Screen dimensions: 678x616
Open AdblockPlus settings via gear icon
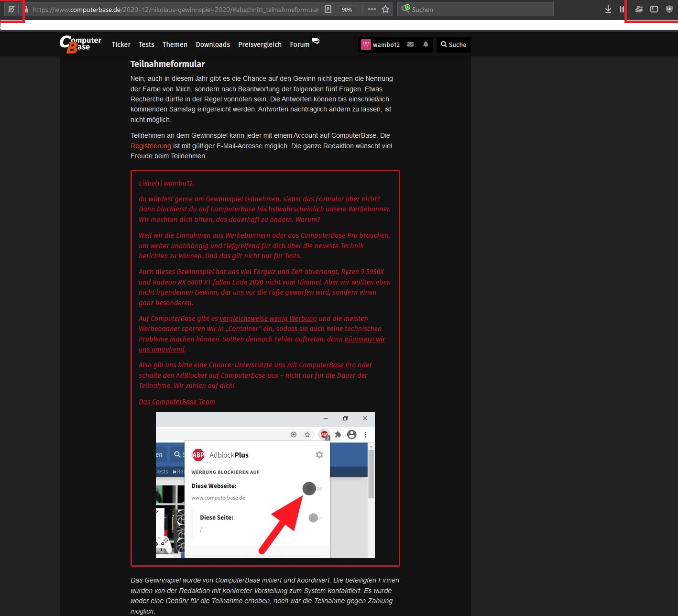pyautogui.click(x=319, y=455)
